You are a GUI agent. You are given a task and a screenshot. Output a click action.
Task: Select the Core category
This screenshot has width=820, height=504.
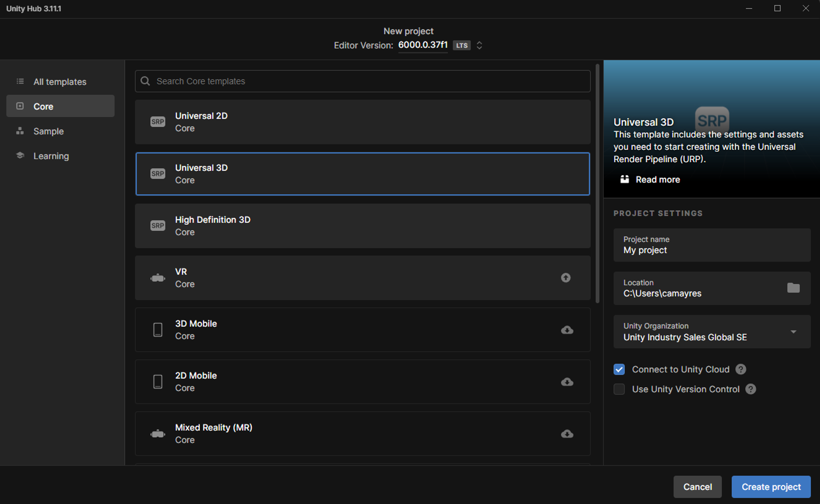click(60, 106)
